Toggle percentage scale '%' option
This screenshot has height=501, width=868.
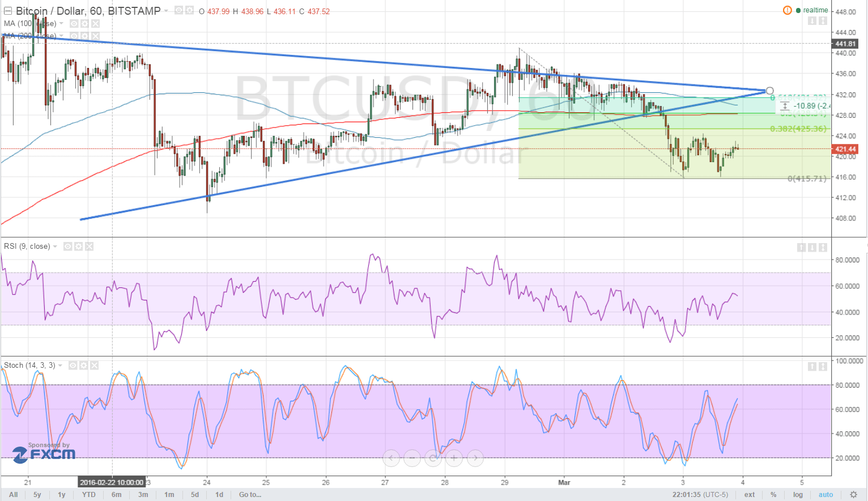(773, 495)
